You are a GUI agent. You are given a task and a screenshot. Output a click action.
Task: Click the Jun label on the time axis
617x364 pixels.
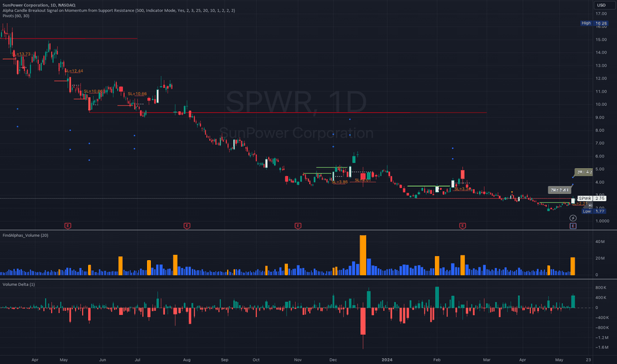coord(103,359)
